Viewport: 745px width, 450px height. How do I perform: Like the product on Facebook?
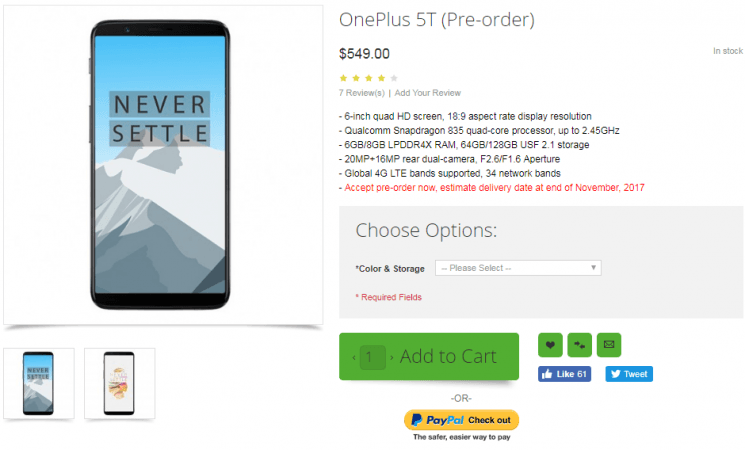click(564, 374)
